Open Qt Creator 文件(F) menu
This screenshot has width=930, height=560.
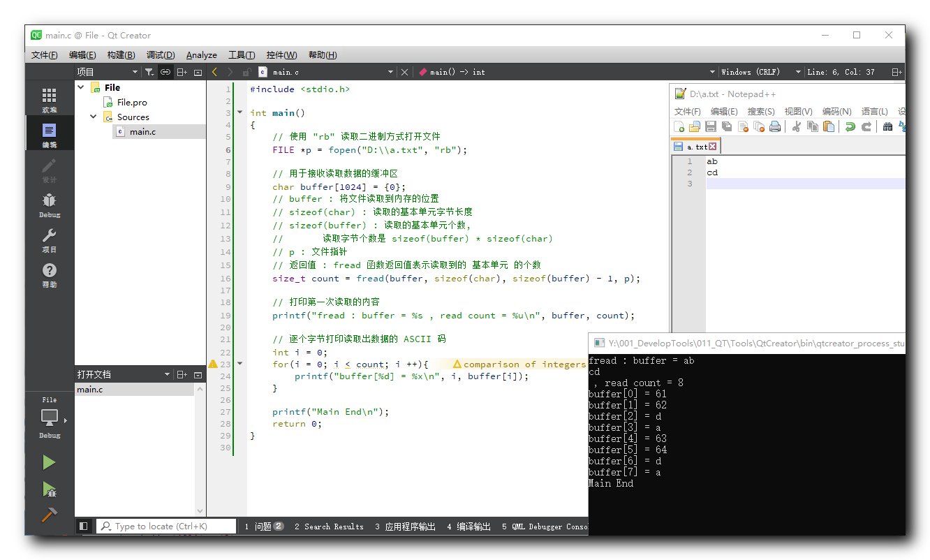click(x=45, y=55)
